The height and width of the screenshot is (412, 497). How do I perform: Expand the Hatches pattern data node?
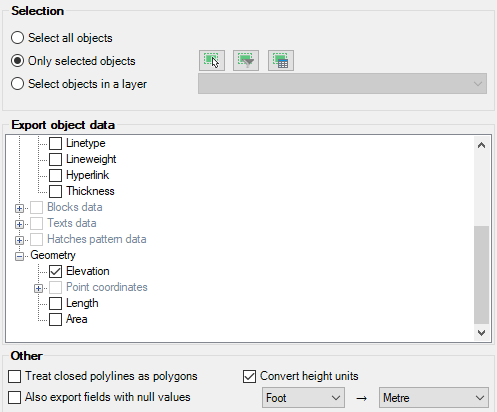tap(19, 240)
